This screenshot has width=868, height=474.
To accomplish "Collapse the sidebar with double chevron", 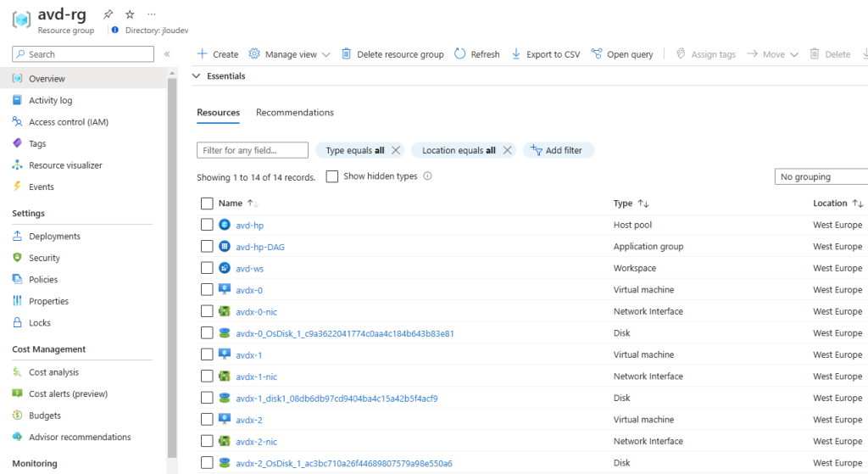I will pos(167,54).
